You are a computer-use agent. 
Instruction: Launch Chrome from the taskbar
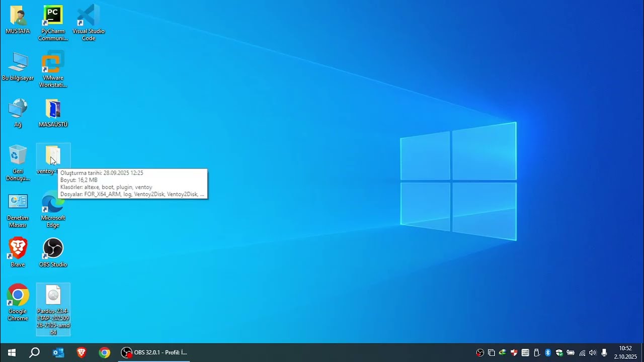coord(104,352)
